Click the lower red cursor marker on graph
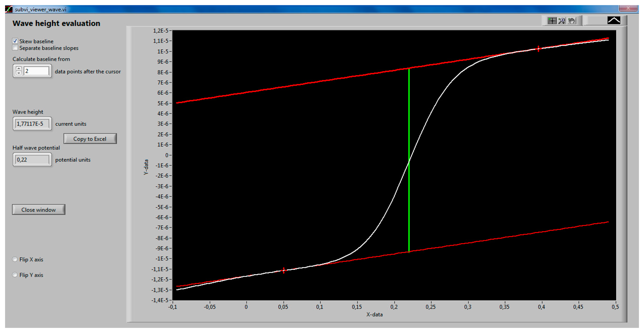644x333 pixels. (284, 270)
